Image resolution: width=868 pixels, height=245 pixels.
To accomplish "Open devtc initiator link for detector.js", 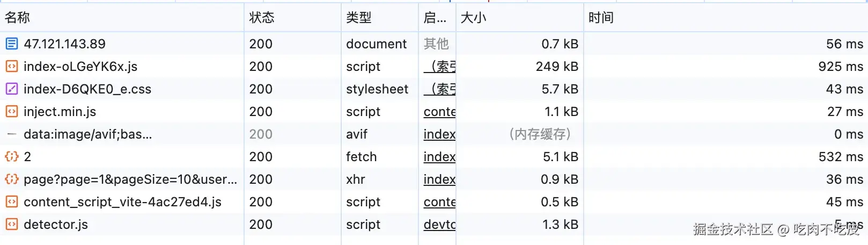I will click(x=440, y=224).
